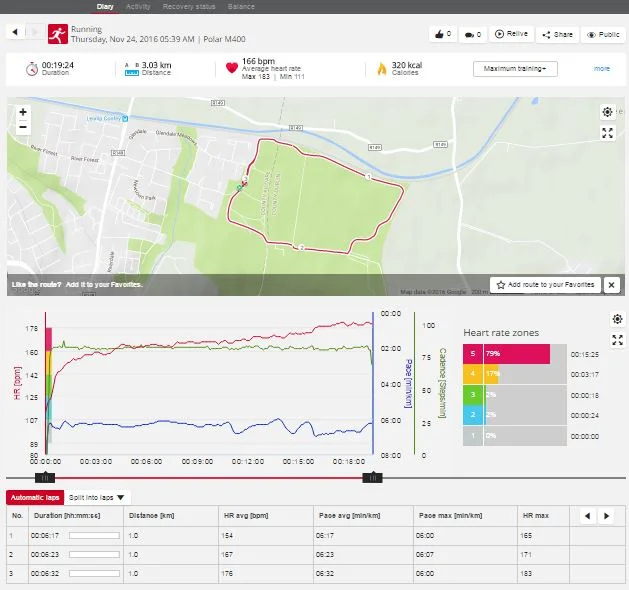Expand the map to fullscreen

pos(607,133)
